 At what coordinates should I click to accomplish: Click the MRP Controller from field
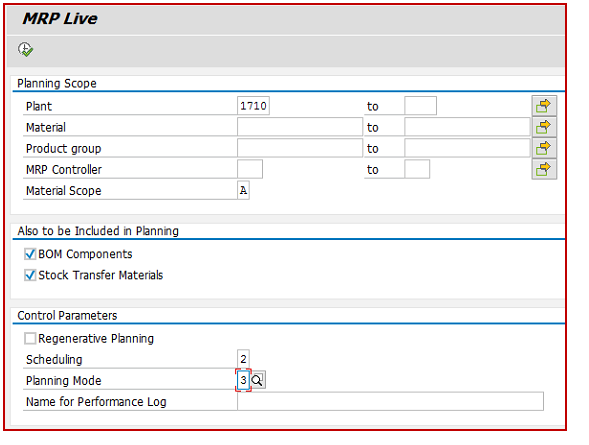250,169
